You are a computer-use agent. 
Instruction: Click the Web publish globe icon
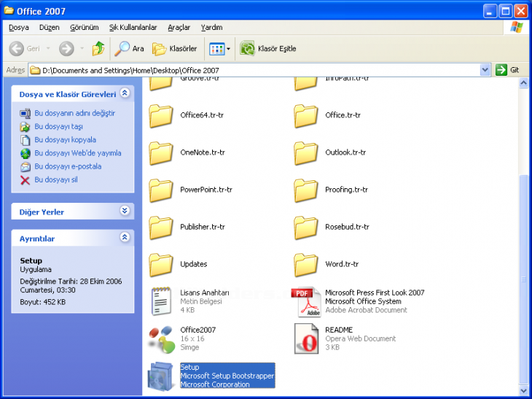(25, 153)
